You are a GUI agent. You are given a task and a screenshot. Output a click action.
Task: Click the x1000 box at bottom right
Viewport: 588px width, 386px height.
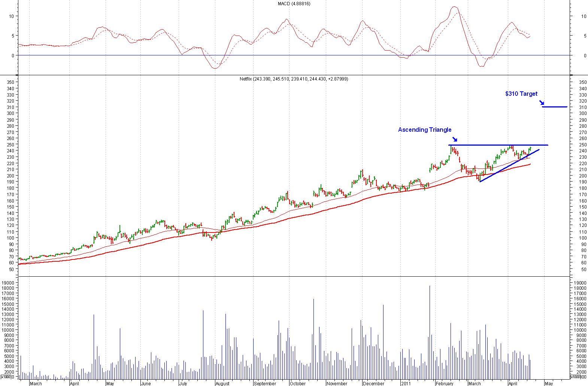[575, 377]
